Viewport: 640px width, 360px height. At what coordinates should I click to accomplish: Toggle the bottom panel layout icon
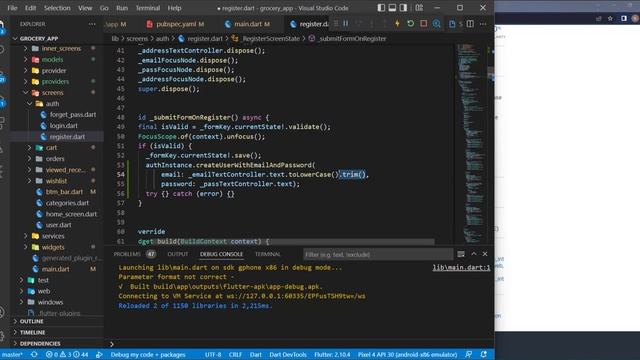[392, 8]
